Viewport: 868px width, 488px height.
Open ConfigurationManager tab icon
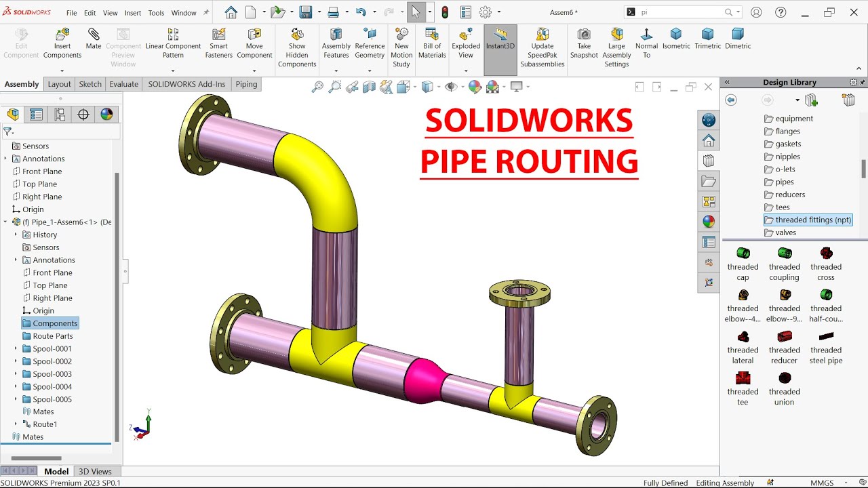click(60, 115)
